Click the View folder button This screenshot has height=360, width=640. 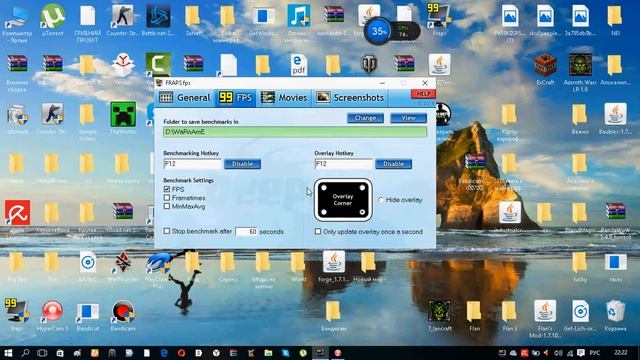pyautogui.click(x=408, y=118)
